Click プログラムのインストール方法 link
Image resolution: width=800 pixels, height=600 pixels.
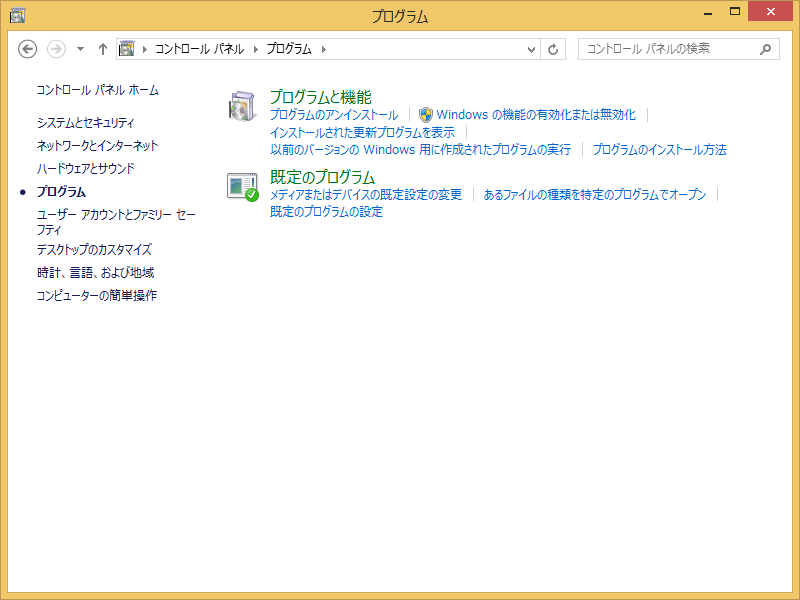point(659,150)
